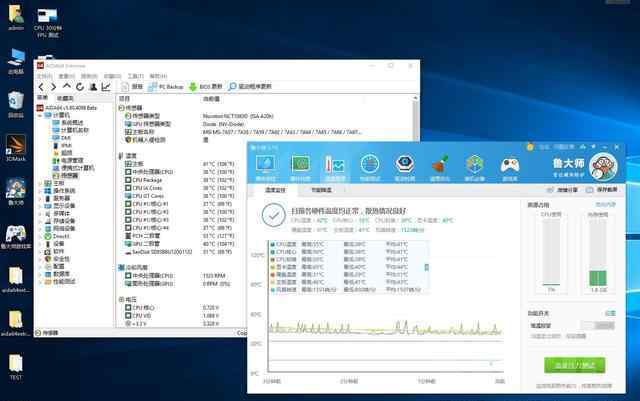640x401 pixels.
Task: Expand the Network (网络设备) node in AIDA64 tree
Action: [x=40, y=229]
